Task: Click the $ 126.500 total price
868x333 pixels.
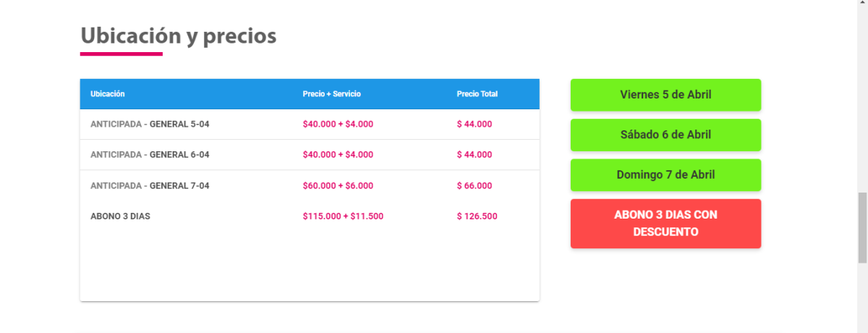Action: point(477,216)
